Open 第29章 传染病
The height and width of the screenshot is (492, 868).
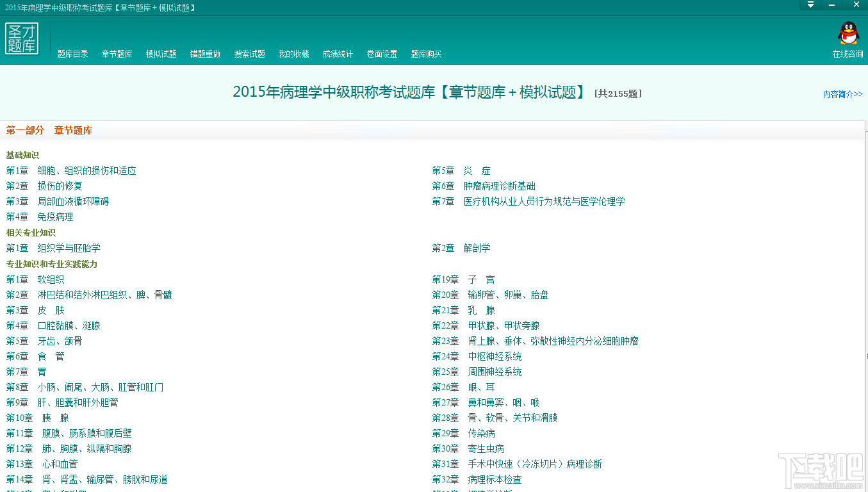464,433
